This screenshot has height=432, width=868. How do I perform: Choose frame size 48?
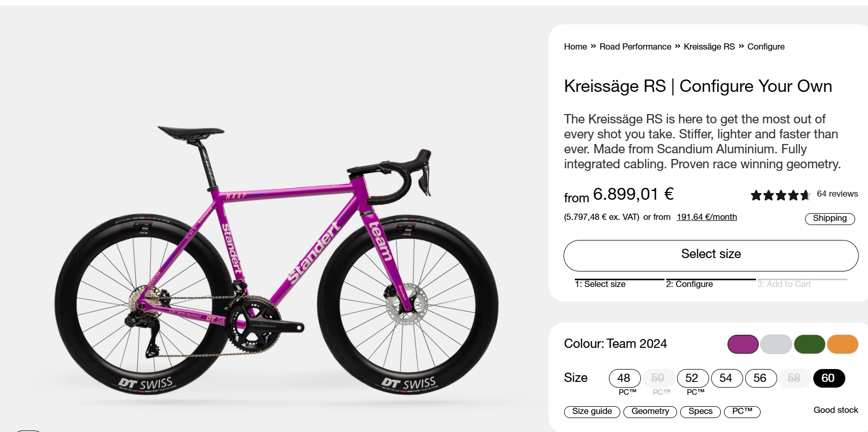[624, 378]
